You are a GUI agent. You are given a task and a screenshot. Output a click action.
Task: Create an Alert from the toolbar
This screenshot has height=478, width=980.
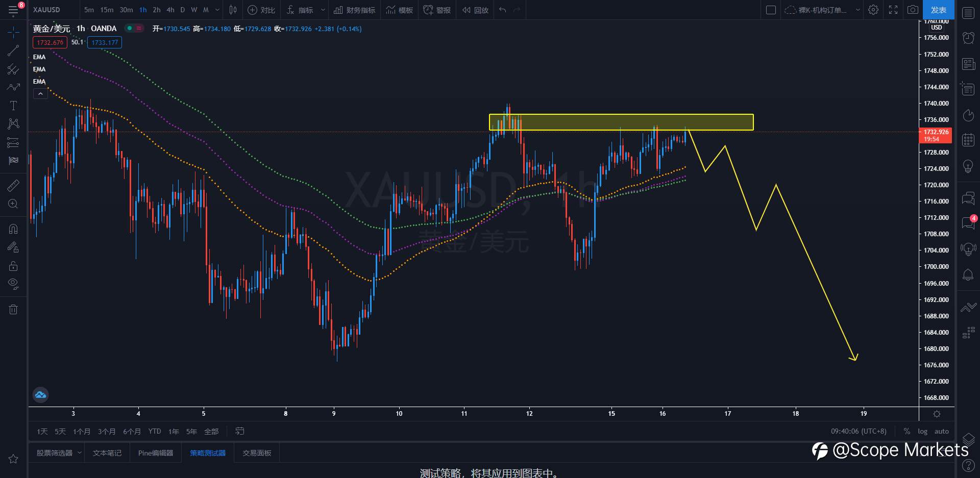(x=437, y=10)
